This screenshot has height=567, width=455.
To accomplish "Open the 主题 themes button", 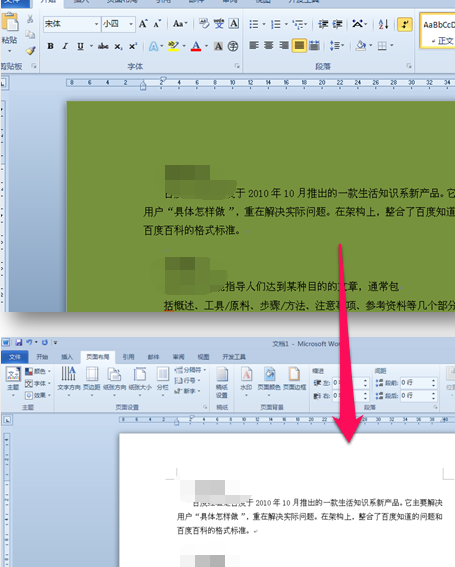I will click(x=13, y=381).
